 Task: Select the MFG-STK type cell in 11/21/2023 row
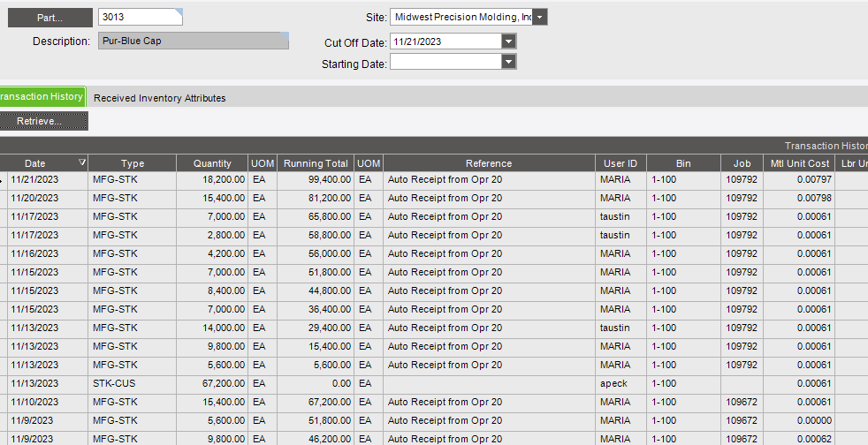tap(133, 179)
